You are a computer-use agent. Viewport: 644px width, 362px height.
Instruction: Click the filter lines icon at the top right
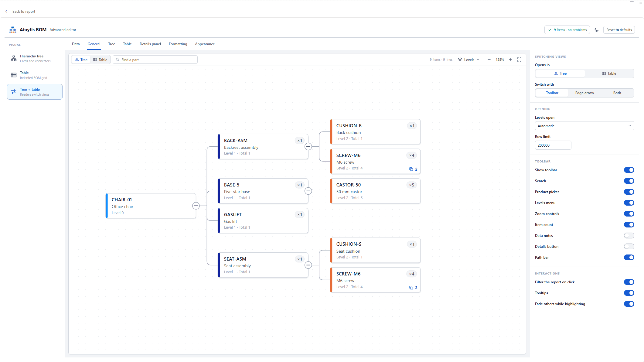coord(632,3)
